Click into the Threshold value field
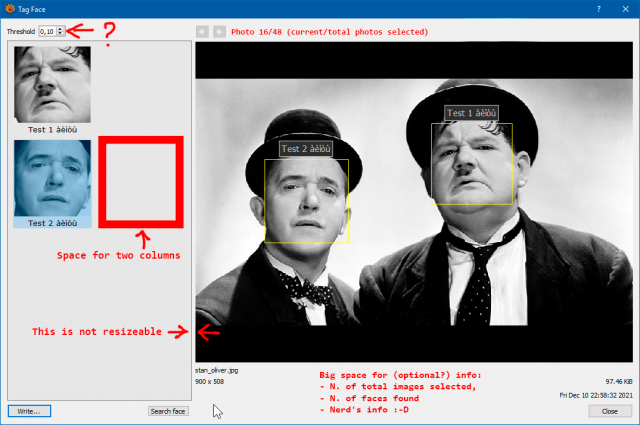This screenshot has height=425, width=640. pyautogui.click(x=48, y=31)
